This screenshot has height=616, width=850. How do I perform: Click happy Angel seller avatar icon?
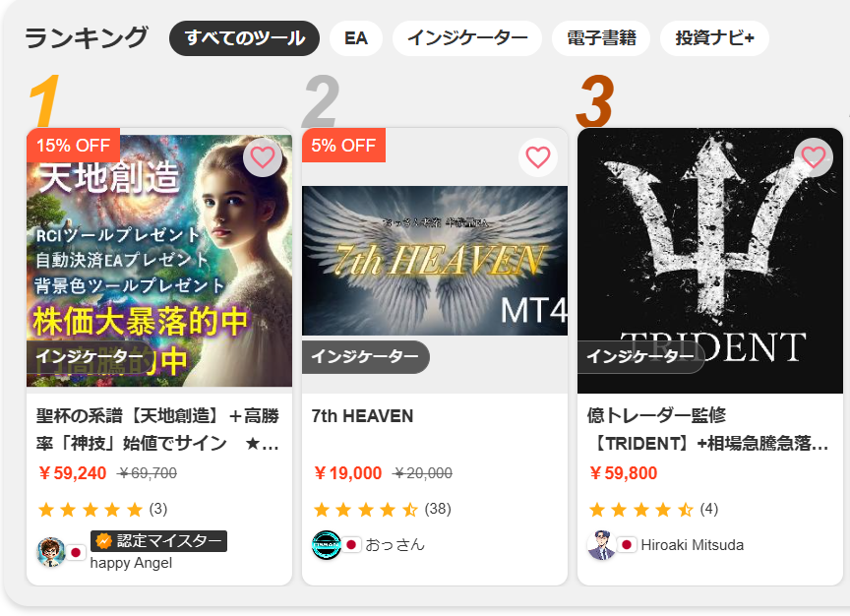(51, 552)
